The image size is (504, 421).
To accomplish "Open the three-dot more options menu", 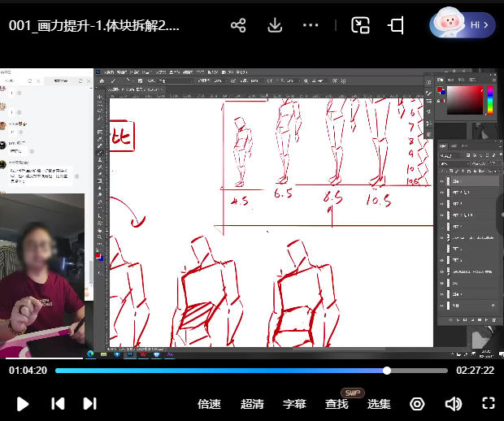I will click(x=311, y=25).
